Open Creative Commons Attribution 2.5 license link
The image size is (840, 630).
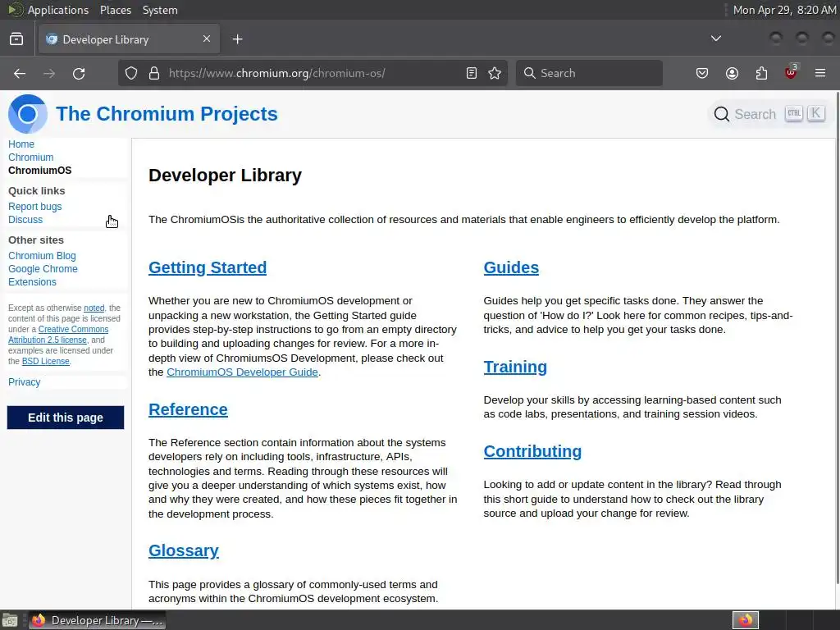tap(58, 335)
